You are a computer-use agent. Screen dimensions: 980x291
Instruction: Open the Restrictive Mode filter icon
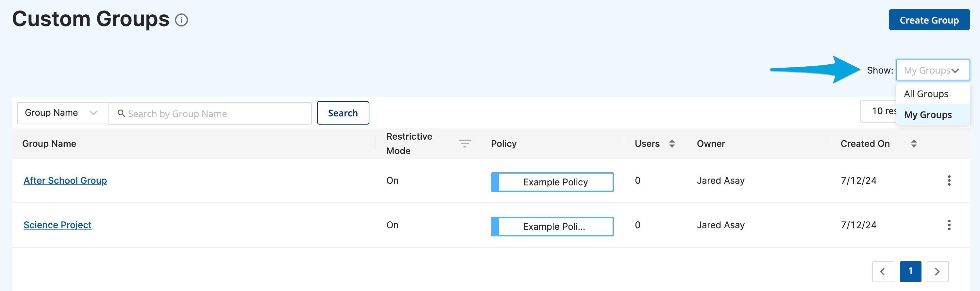coord(465,144)
